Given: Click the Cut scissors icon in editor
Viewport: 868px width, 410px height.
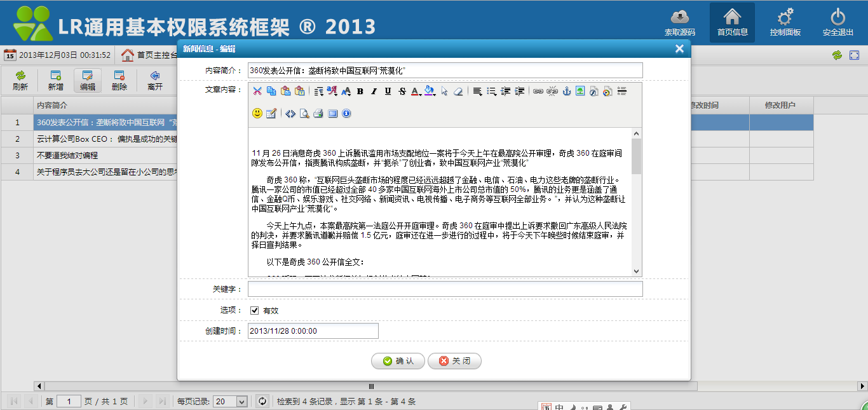Looking at the screenshot, I should 257,91.
